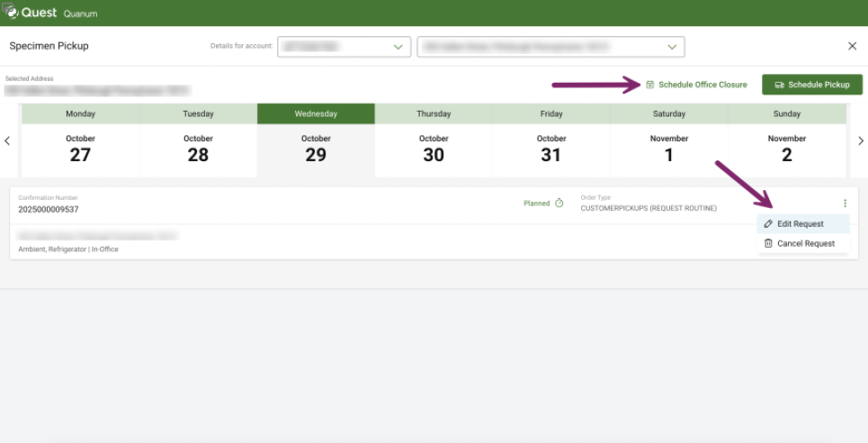Screen dimensions: 868x443
Task: Click the Planned status clock icon
Action: pos(559,203)
